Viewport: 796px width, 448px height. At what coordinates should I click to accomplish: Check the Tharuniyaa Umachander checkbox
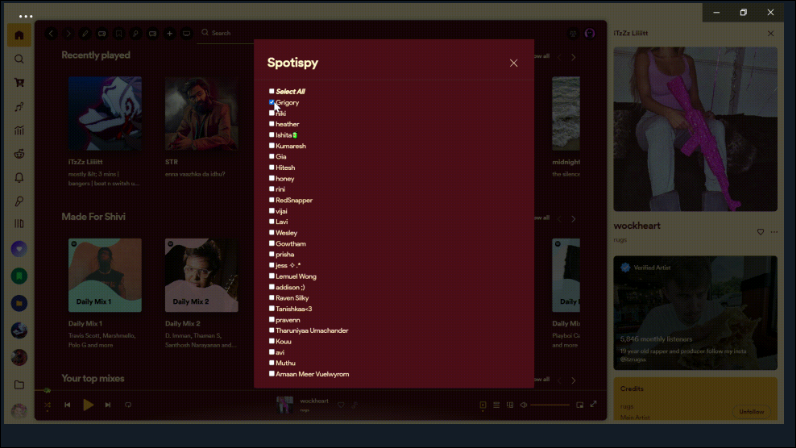pos(272,330)
